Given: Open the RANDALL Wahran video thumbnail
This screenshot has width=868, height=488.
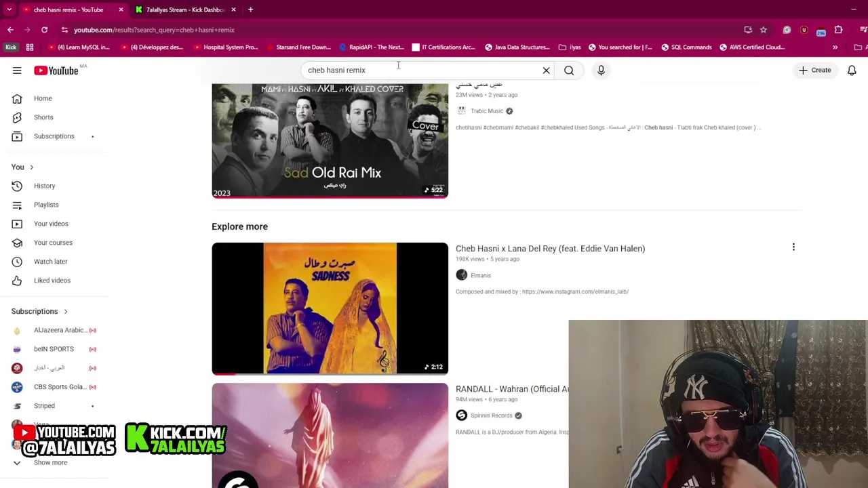Looking at the screenshot, I should (330, 435).
